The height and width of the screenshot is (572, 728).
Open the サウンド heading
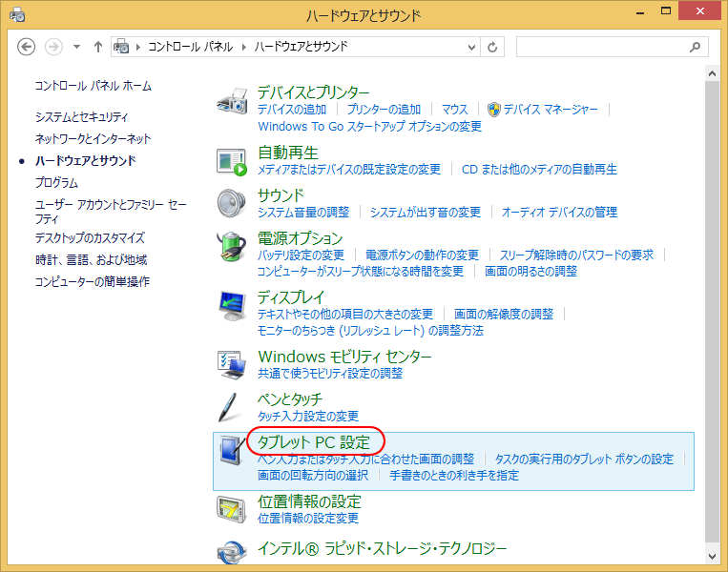coord(281,195)
